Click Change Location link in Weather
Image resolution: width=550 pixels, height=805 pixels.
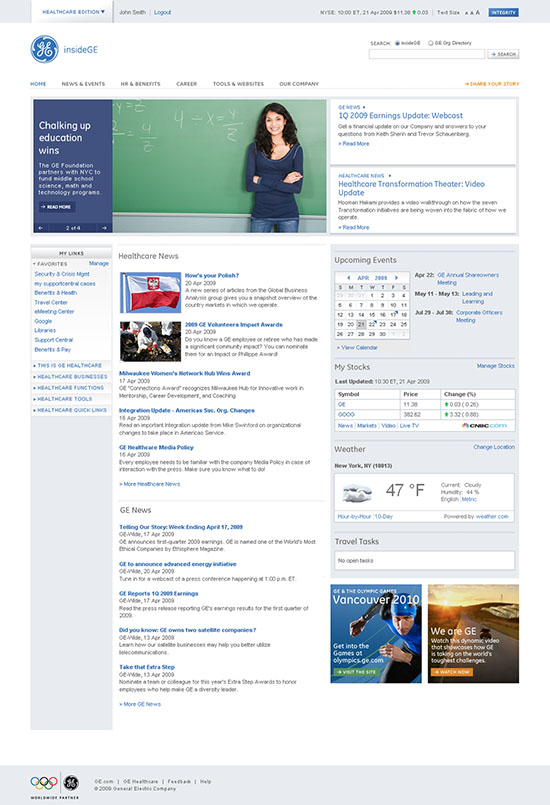click(494, 447)
